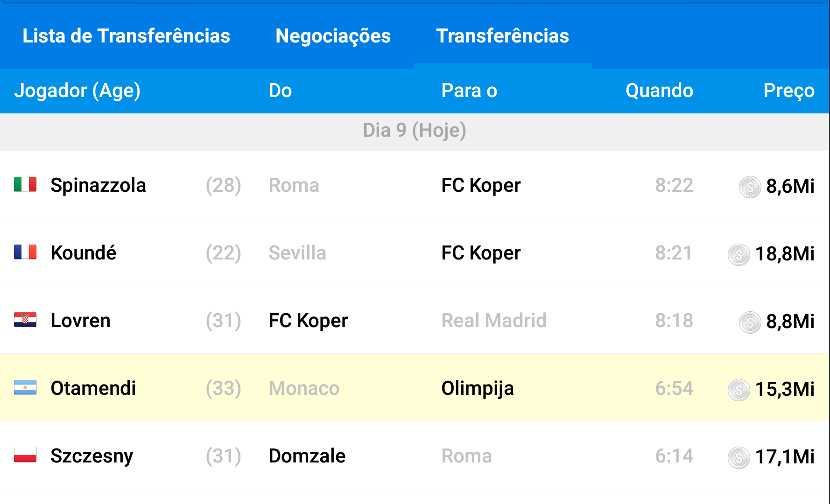Image resolution: width=830 pixels, height=504 pixels.
Task: Click the coin icon next to 8,6Mi
Action: click(750, 187)
